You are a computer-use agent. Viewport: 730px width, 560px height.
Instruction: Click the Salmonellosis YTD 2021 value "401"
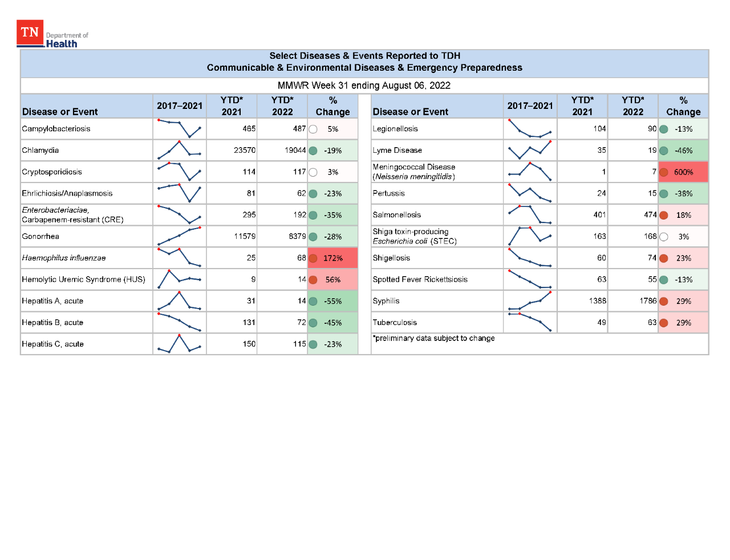[x=599, y=215]
